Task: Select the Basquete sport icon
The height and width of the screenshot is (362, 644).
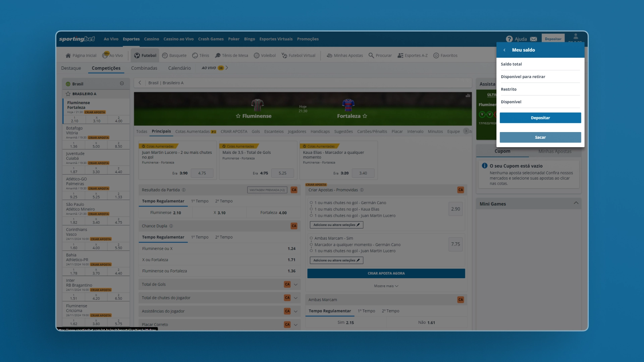Action: pyautogui.click(x=165, y=56)
